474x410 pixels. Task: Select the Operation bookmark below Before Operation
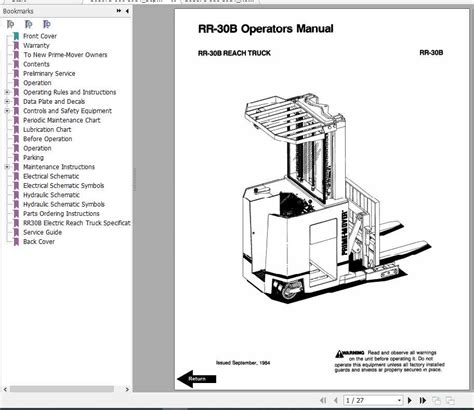tap(37, 148)
